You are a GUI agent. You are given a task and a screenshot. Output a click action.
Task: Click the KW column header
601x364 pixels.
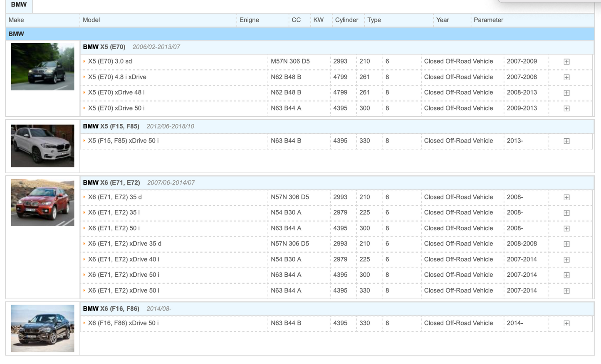click(x=321, y=20)
